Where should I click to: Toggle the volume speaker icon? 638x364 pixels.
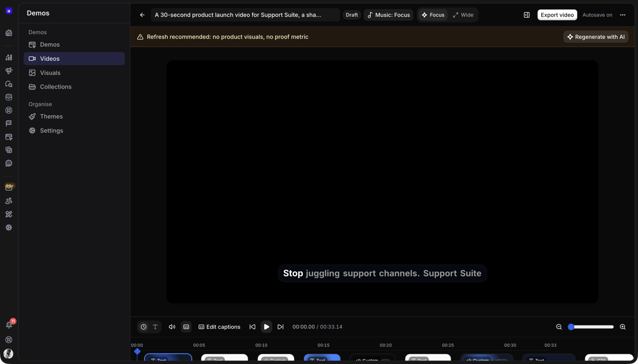pyautogui.click(x=172, y=327)
